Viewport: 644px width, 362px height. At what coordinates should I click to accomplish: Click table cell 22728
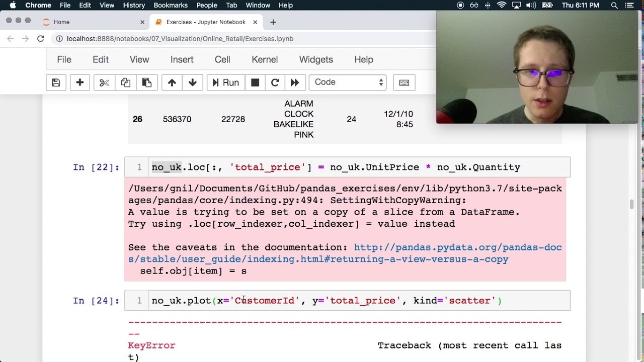[x=233, y=119]
